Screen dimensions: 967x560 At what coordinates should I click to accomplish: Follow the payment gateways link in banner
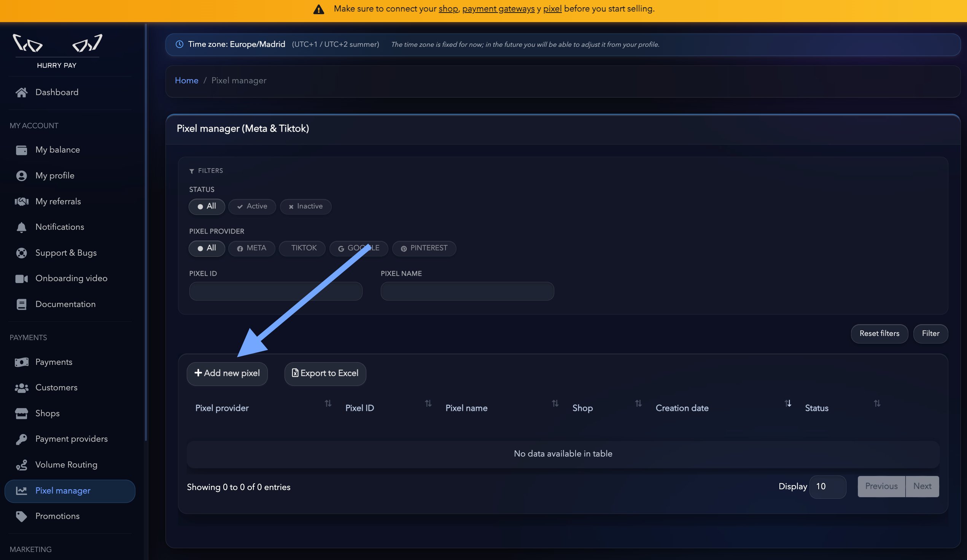point(498,9)
